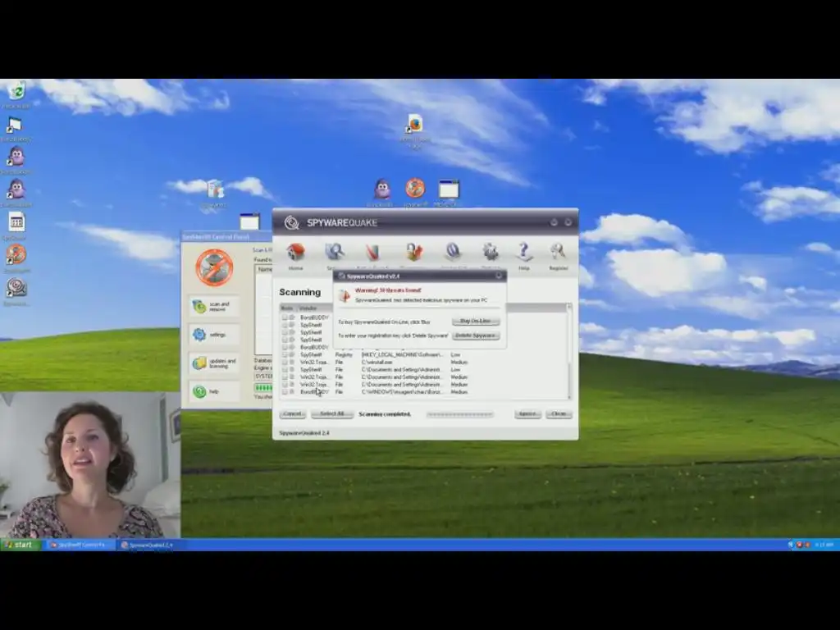Click the C:\winstall.exe path in results
Viewport: 840px width, 630px height.
click(x=377, y=362)
